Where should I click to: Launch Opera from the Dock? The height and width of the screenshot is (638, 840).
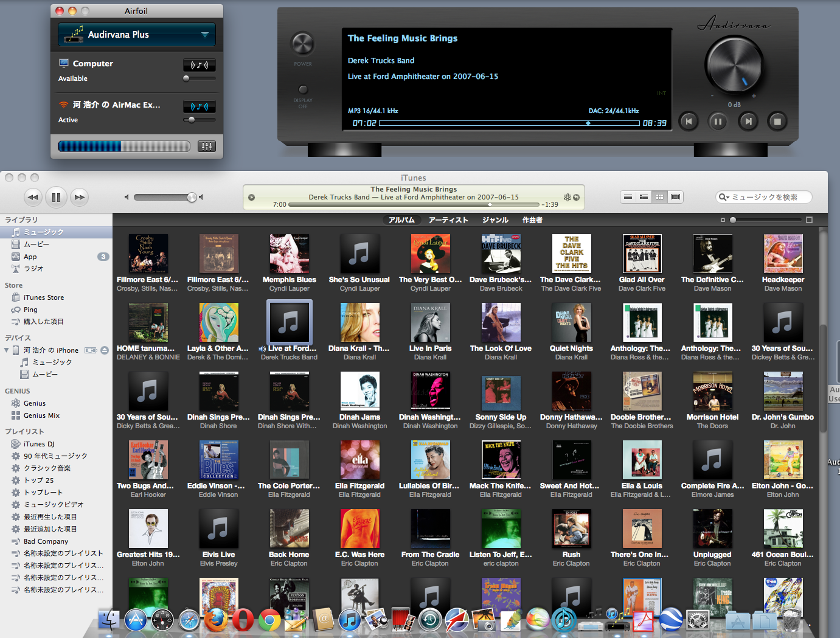pyautogui.click(x=242, y=620)
